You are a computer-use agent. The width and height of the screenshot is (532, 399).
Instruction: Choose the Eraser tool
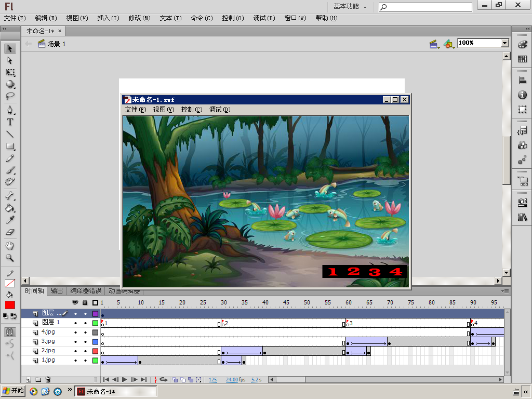10,233
